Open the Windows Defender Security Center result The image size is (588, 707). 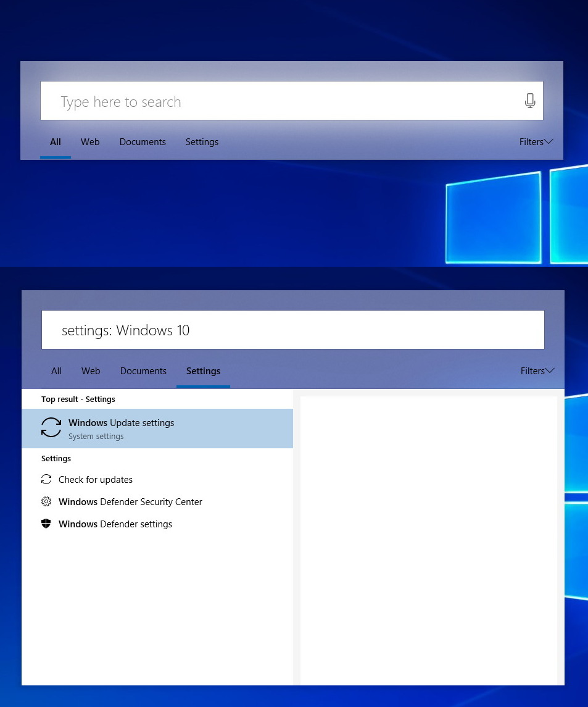(157, 501)
